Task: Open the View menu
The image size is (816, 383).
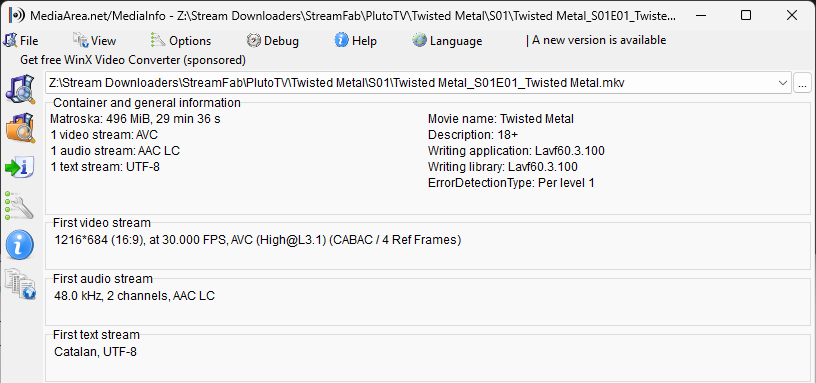Action: (95, 41)
